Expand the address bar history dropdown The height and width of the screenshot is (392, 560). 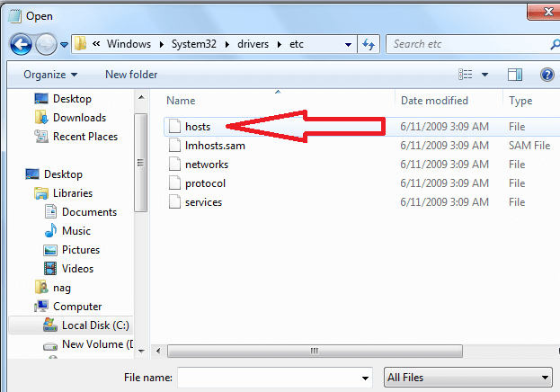click(x=347, y=43)
